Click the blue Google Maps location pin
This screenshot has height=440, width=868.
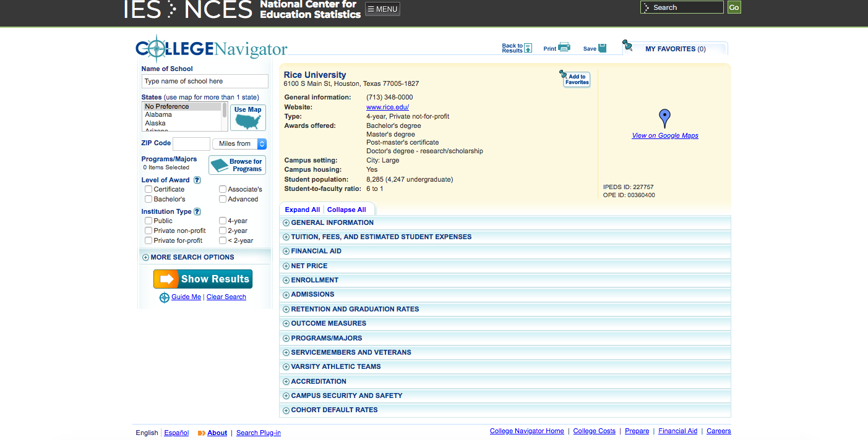[x=664, y=118]
